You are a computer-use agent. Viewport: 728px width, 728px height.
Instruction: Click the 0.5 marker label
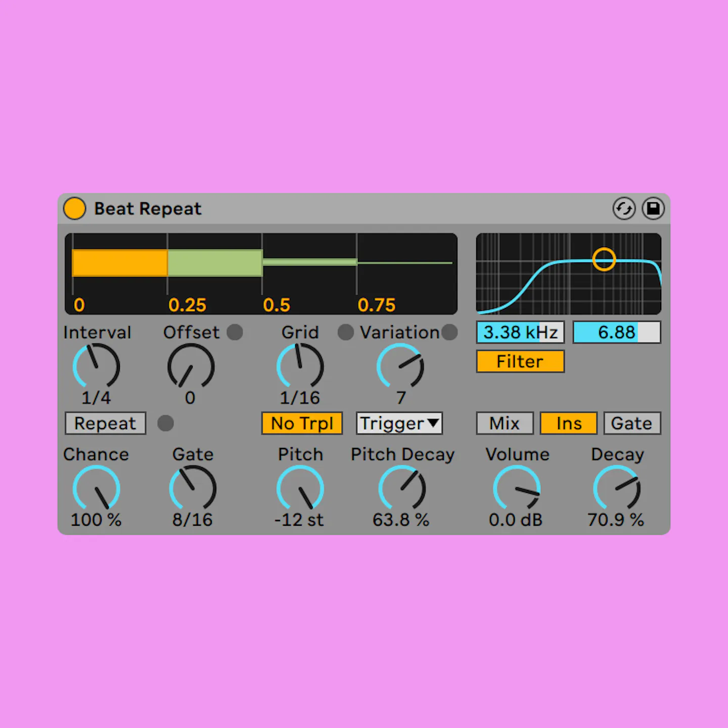pyautogui.click(x=277, y=305)
